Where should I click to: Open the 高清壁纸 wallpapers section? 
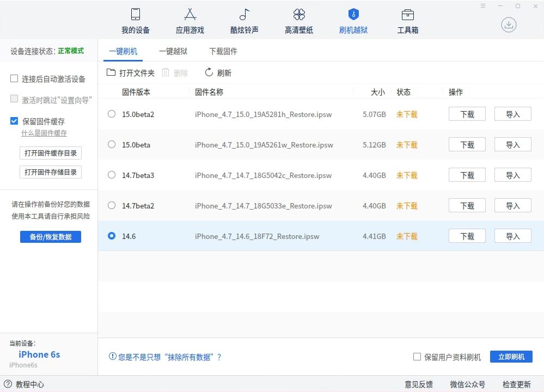[298, 20]
